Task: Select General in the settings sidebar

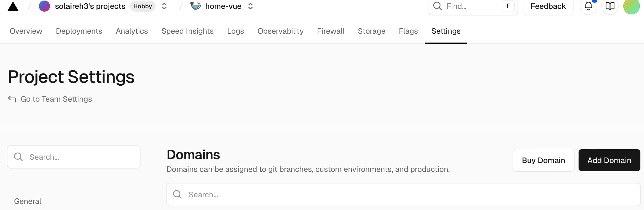Action: 28,201
